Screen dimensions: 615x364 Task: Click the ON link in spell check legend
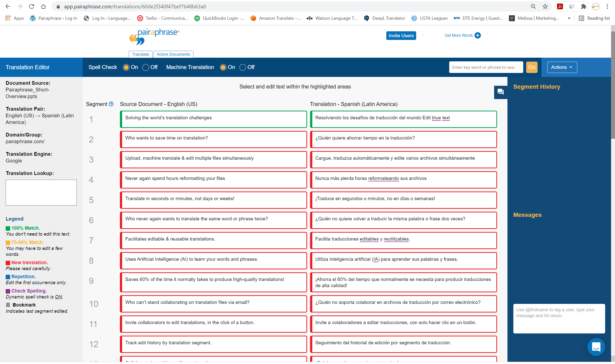(x=58, y=297)
